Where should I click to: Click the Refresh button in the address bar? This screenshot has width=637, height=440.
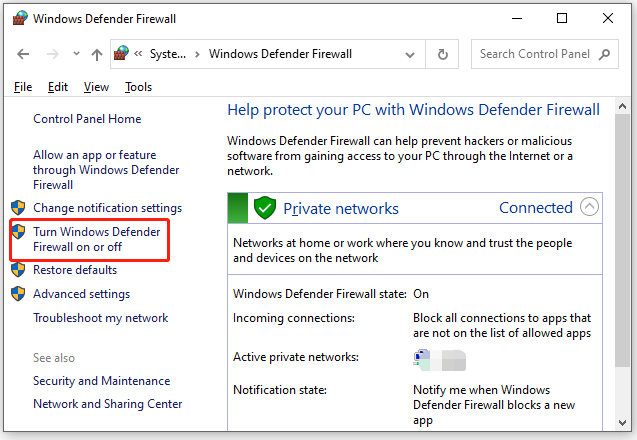[x=443, y=54]
